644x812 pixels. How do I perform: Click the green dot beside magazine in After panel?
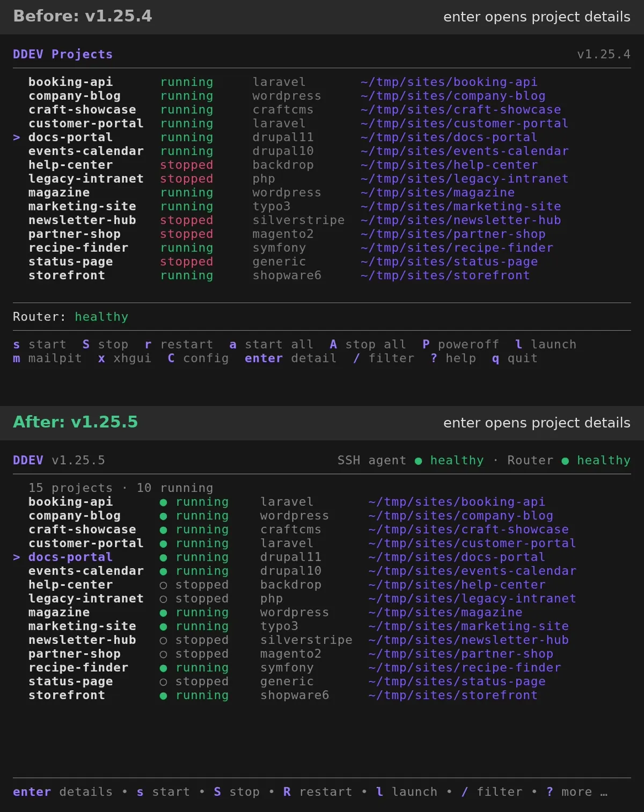tap(163, 613)
